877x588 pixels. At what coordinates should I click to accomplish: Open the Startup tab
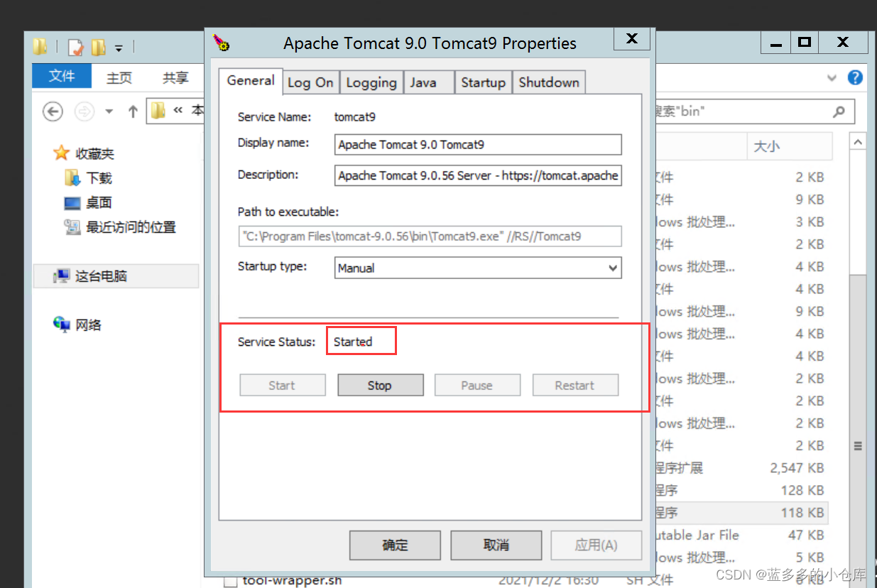483,82
